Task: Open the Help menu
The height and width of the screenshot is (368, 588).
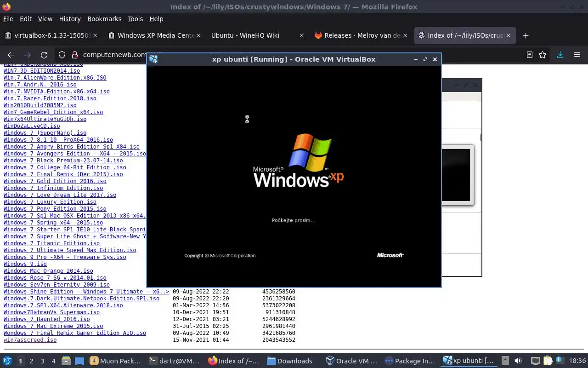Action: coord(156,19)
